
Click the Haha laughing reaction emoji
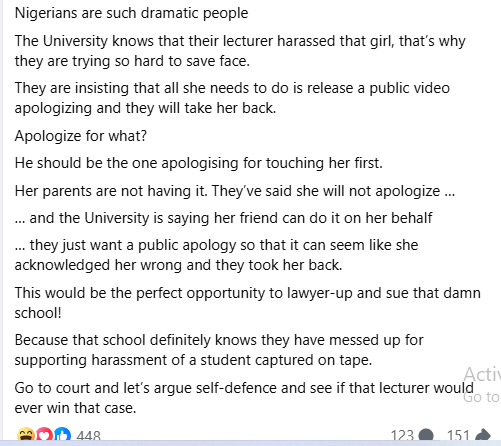tap(26, 435)
